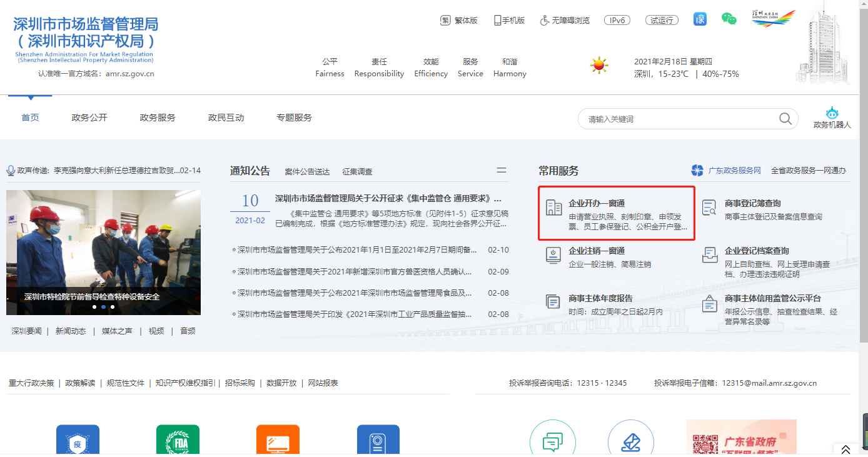868x457 pixels.
Task: Open the 政务公开 navigation menu
Action: coord(89,118)
